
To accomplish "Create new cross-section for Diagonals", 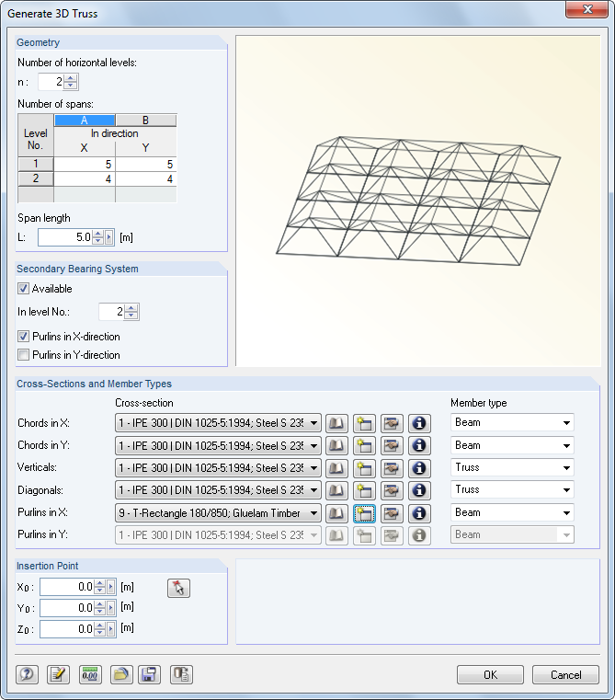I will (x=364, y=490).
